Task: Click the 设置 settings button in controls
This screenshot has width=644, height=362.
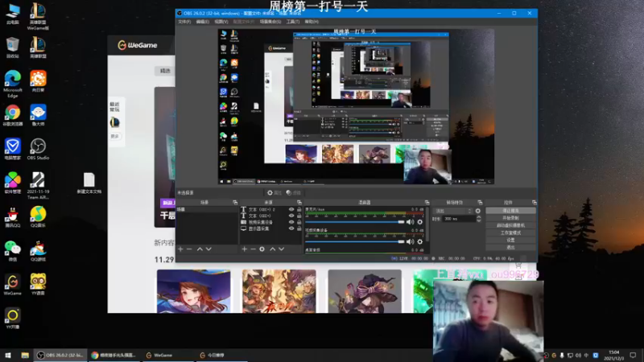Action: pyautogui.click(x=510, y=240)
